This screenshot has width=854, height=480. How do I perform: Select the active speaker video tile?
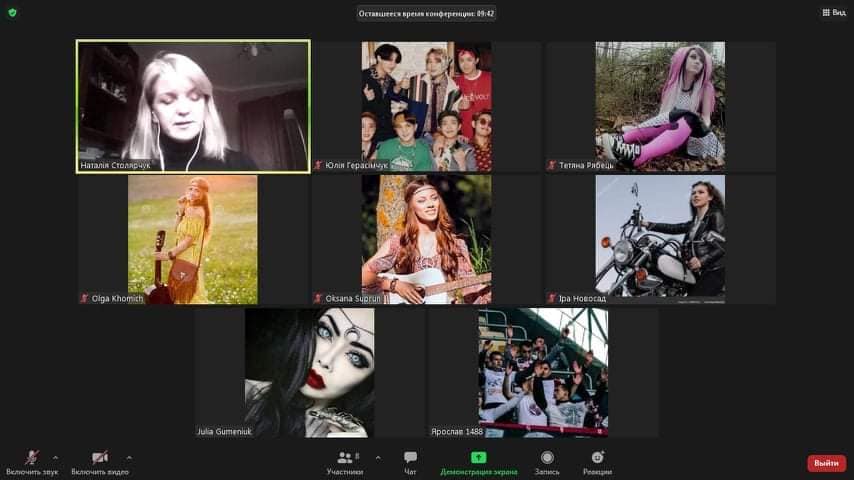pyautogui.click(x=194, y=106)
